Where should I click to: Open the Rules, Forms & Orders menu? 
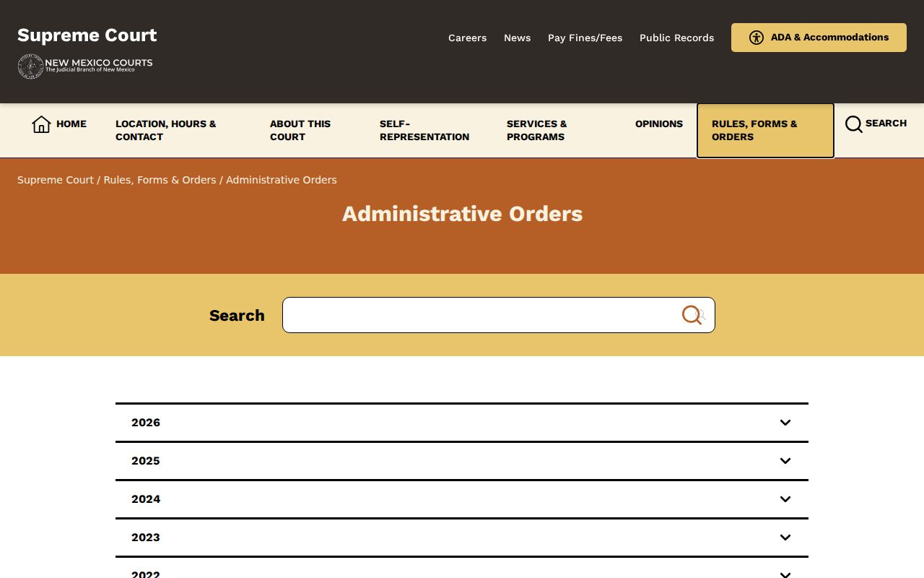765,131
